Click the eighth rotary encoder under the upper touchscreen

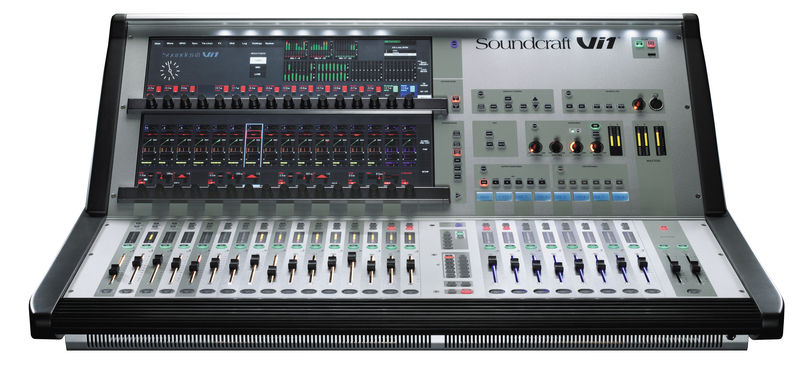(x=271, y=102)
